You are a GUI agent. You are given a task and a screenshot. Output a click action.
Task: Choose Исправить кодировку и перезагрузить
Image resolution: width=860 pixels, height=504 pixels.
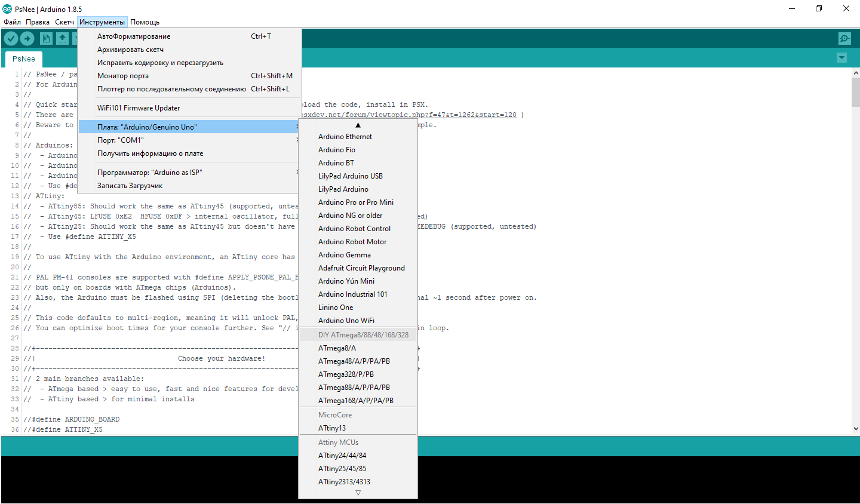pyautogui.click(x=190, y=63)
